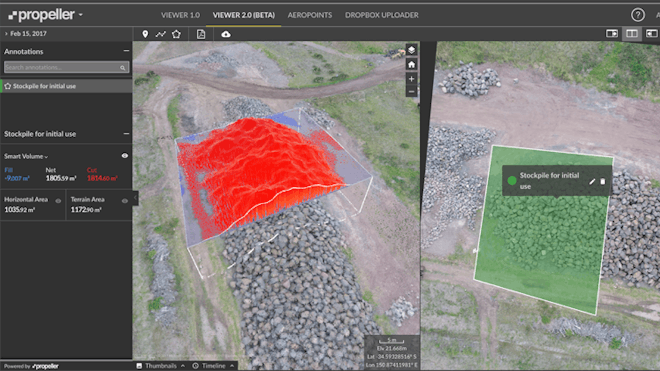Select the polygon area tool
The width and height of the screenshot is (660, 371).
(x=176, y=34)
